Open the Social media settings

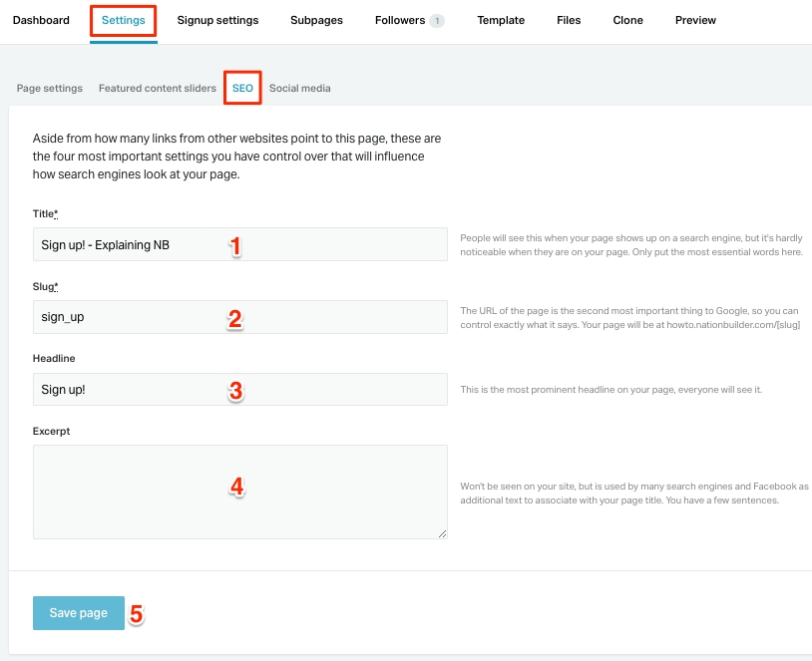point(299,88)
